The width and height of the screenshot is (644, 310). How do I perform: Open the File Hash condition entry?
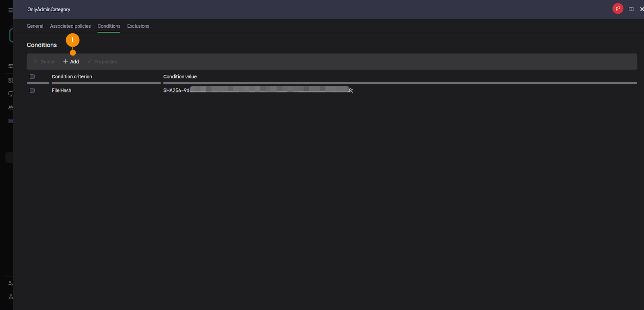pos(62,90)
